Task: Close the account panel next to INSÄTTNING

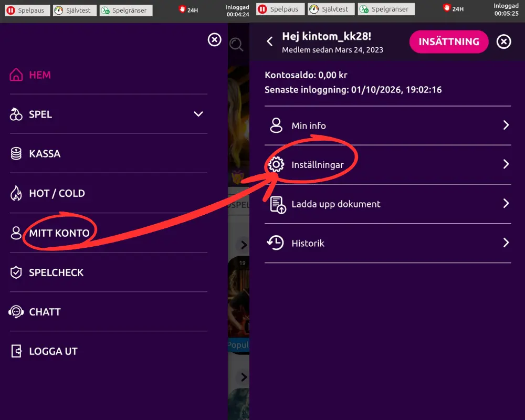Action: pos(503,41)
